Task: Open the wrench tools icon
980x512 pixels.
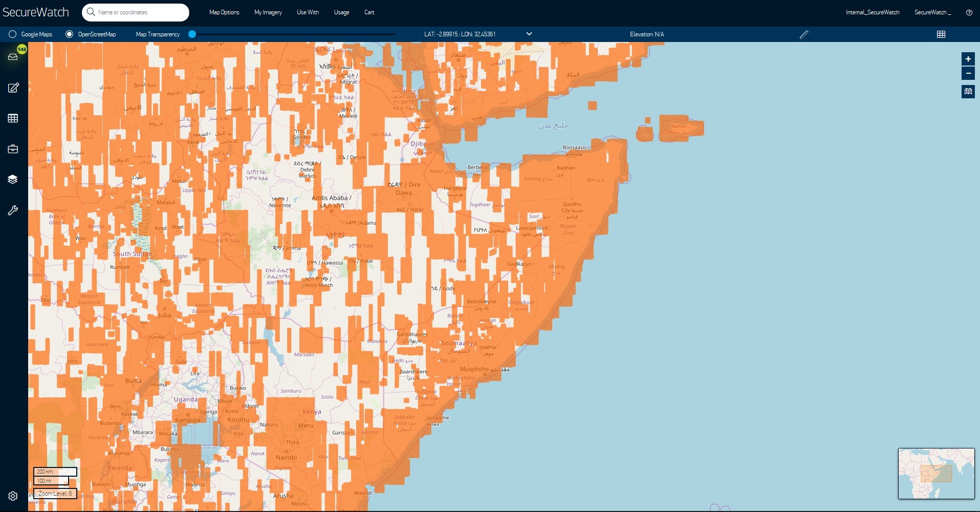Action: tap(13, 210)
